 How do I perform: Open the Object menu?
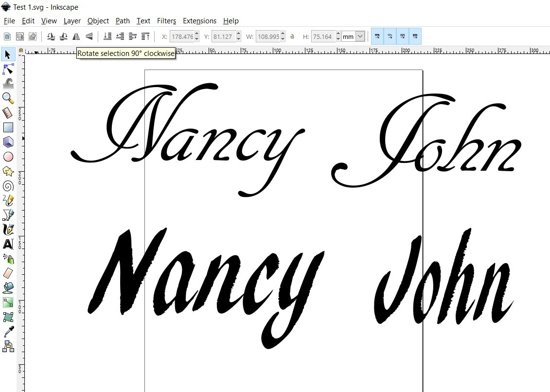click(98, 21)
